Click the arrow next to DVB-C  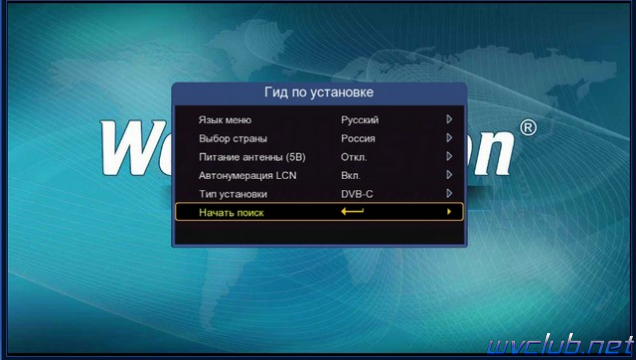coord(449,193)
